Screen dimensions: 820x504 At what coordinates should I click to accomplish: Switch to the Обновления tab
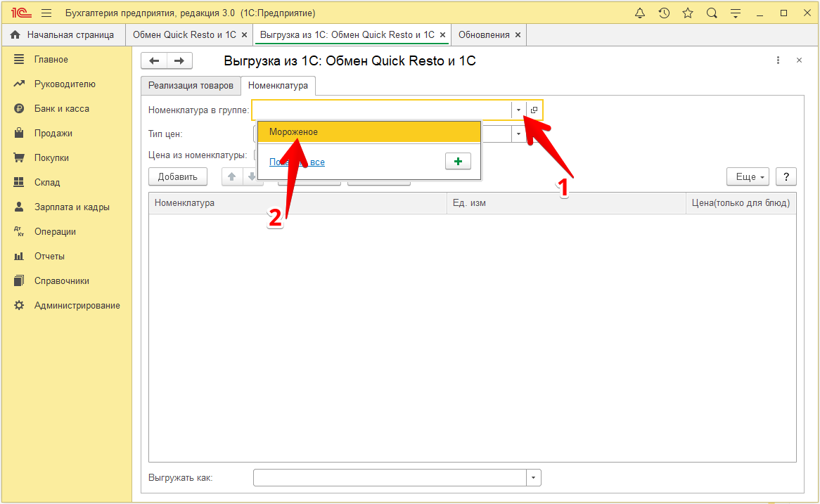click(484, 35)
